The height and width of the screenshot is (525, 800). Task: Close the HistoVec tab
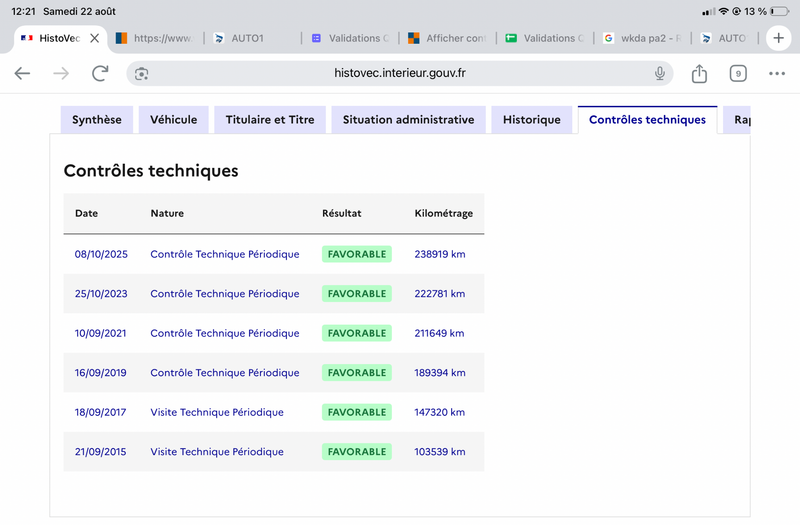[94, 38]
